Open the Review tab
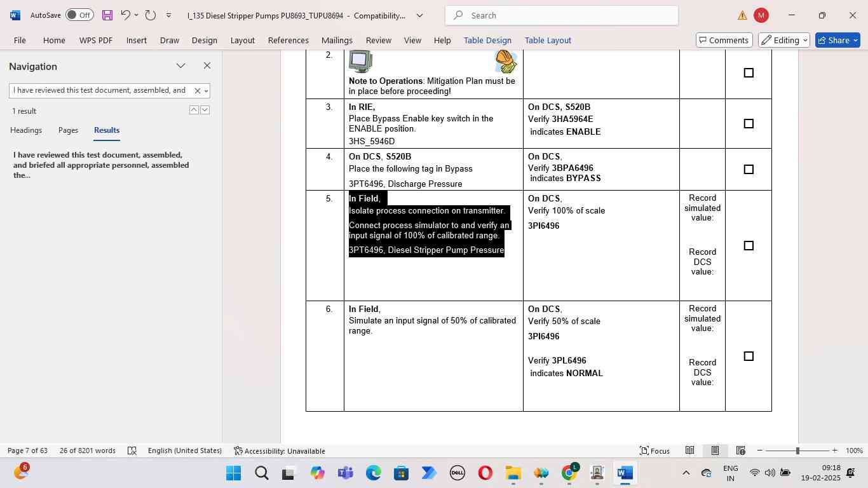This screenshot has height=488, width=868. 379,40
